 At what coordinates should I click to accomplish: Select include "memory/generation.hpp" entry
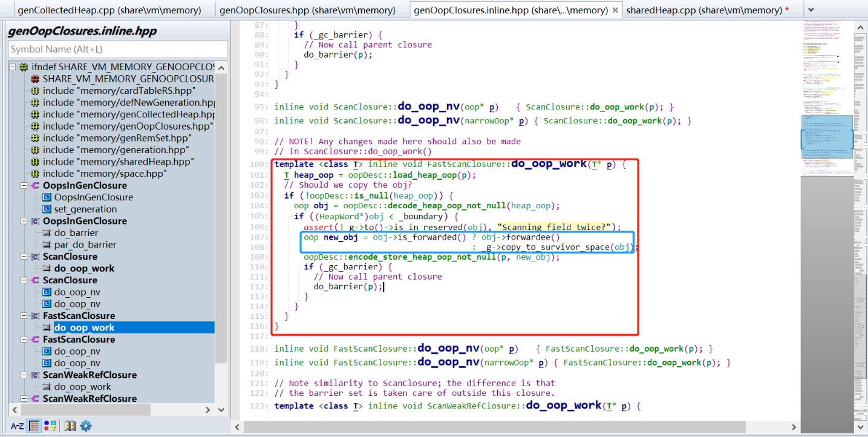115,149
